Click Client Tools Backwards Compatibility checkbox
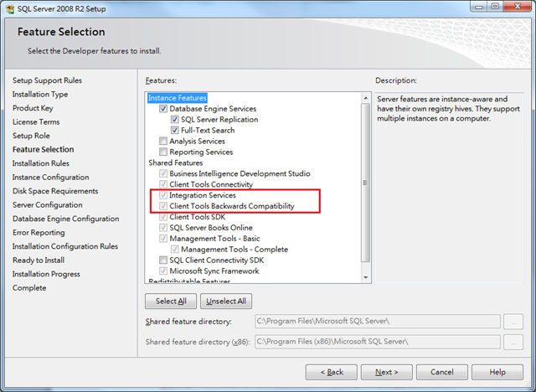Image resolution: width=536 pixels, height=392 pixels. 163,206
